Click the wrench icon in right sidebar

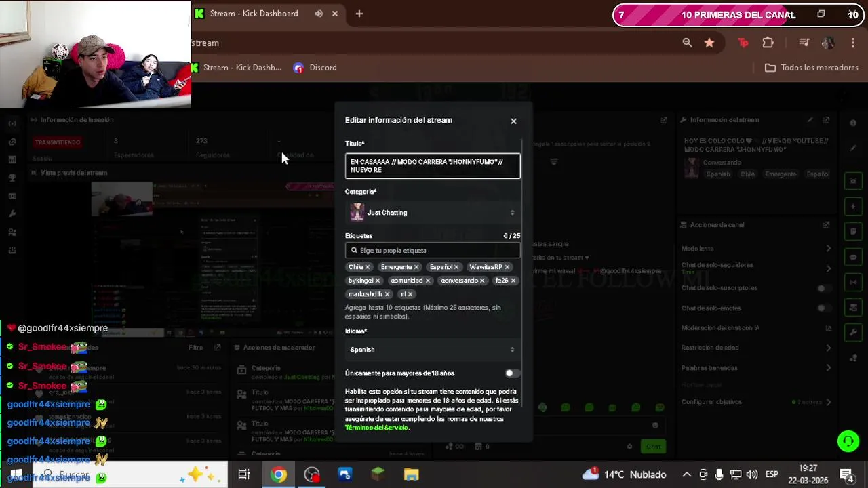pyautogui.click(x=853, y=333)
